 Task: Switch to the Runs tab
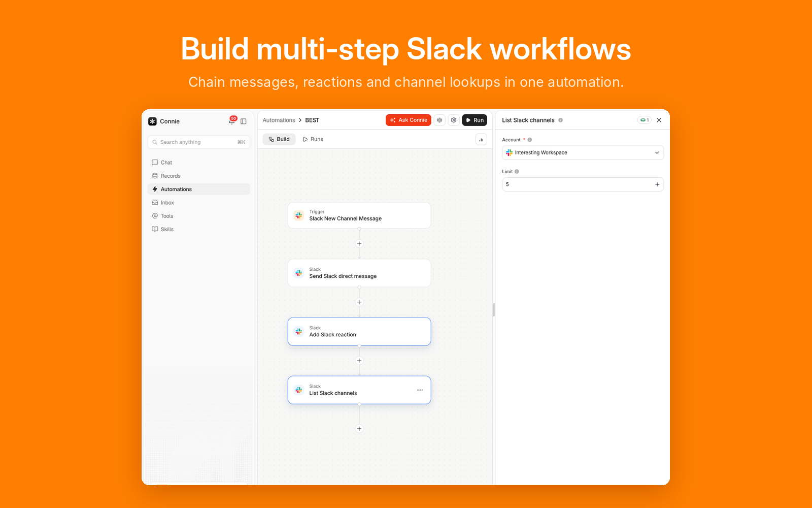[x=313, y=139]
